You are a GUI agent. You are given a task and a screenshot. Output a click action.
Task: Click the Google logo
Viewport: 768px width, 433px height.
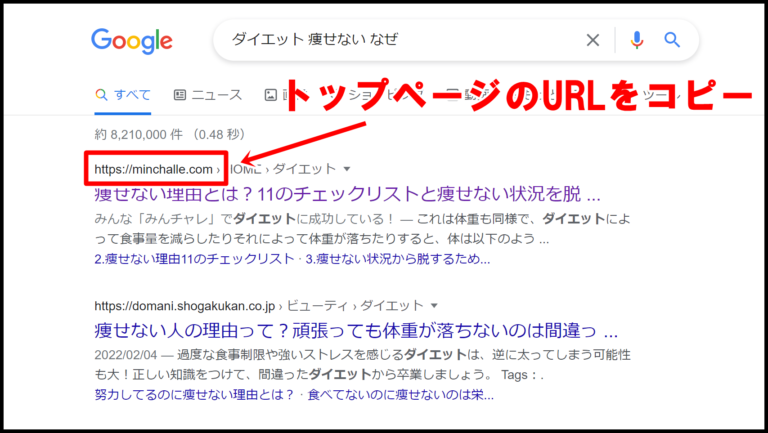pyautogui.click(x=132, y=41)
